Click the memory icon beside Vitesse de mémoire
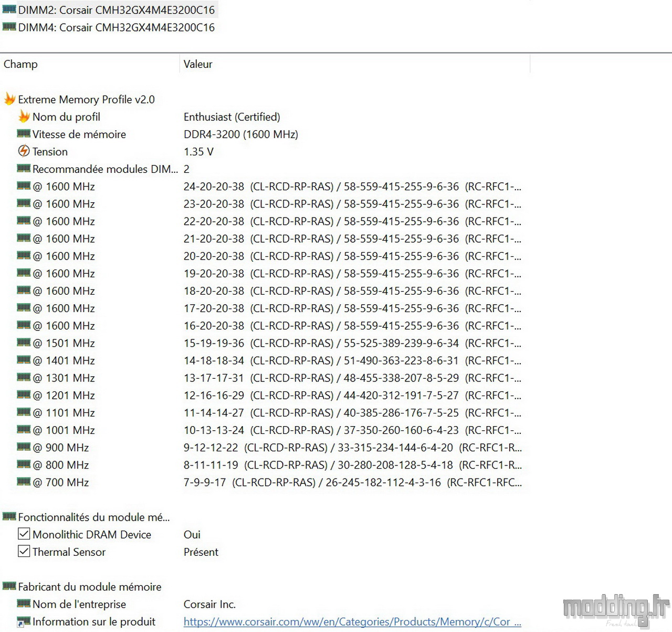This screenshot has height=632, width=672. pyautogui.click(x=24, y=133)
